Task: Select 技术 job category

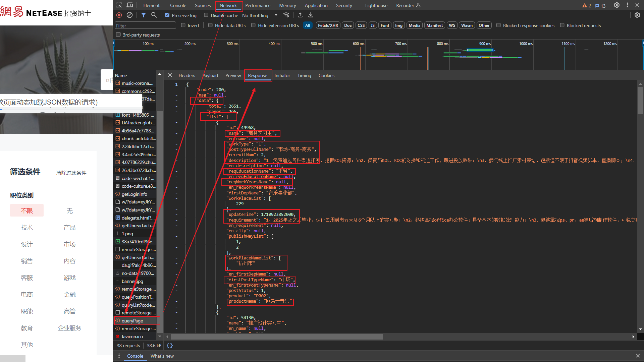Action: [x=27, y=227]
